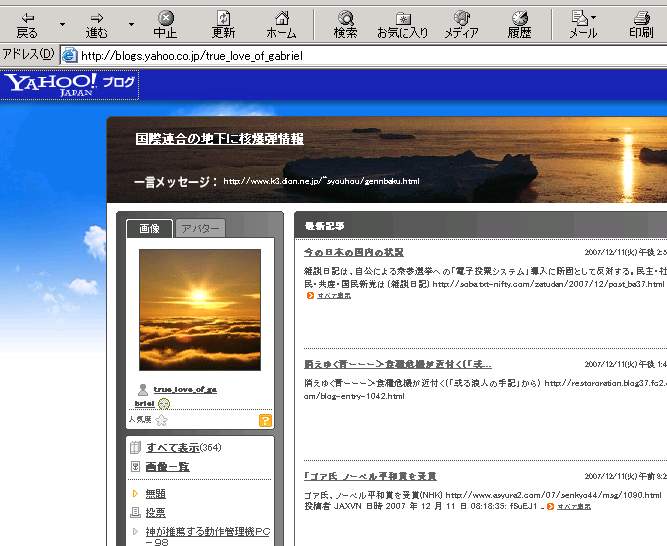
Task: Go to Home (ホーム) in toolbar
Action: [281, 25]
